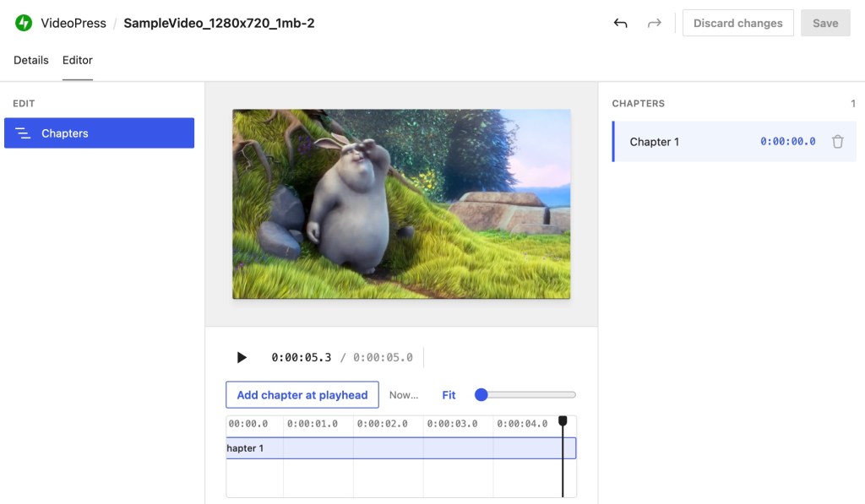Click the 0:00:04.0 ruler mark

[522, 424]
